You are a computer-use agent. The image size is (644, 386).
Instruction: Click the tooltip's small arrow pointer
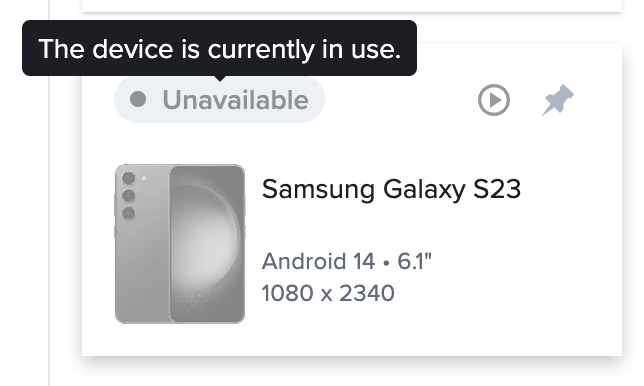click(220, 78)
